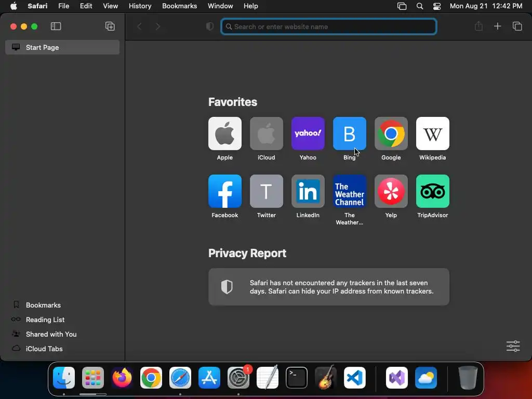Toggle the Safari sidebar button

(56, 26)
